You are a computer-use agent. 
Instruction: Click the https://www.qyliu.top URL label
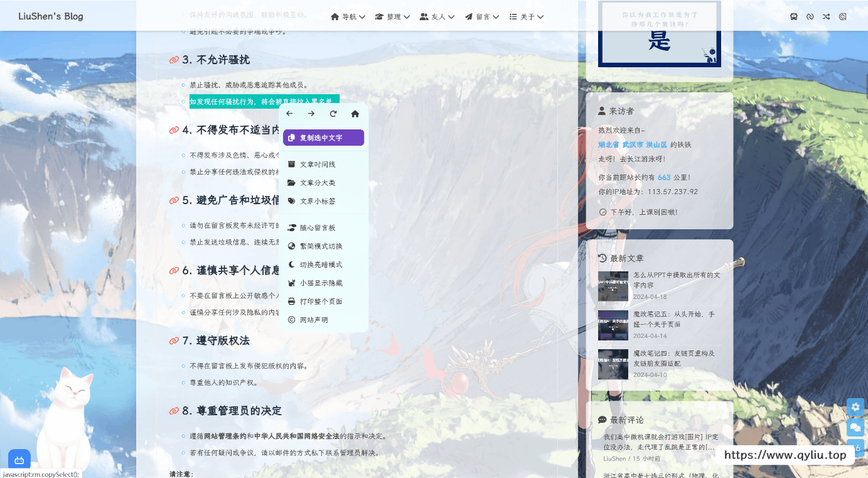[x=785, y=455]
